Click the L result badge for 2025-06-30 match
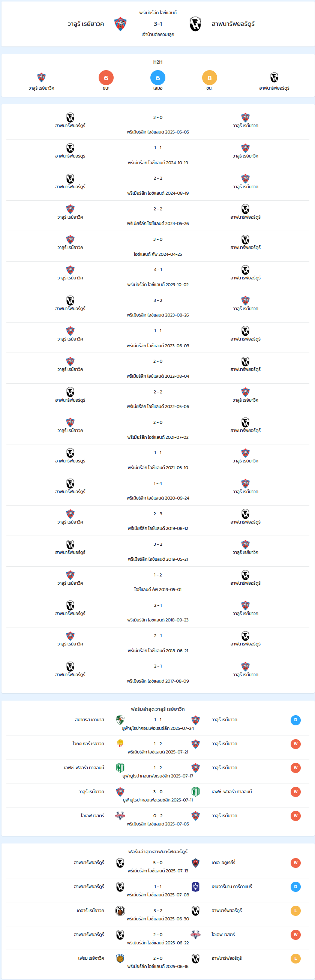Viewport: 315px width, 980px height. coord(295,911)
